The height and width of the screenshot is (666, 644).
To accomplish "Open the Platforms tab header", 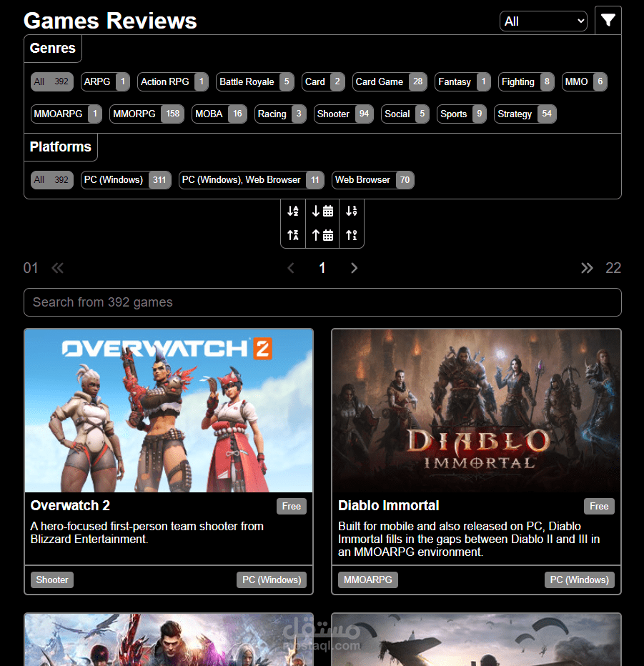I will tap(60, 147).
